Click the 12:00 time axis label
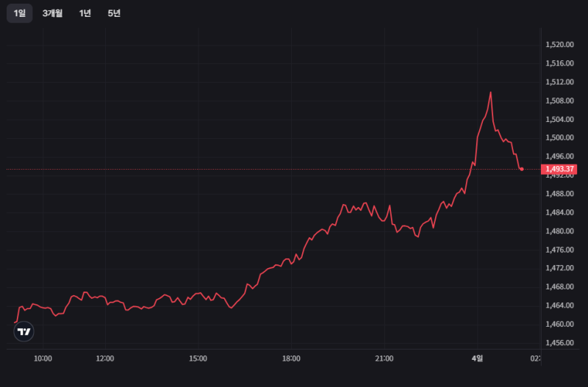This screenshot has width=588, height=387. (x=105, y=358)
